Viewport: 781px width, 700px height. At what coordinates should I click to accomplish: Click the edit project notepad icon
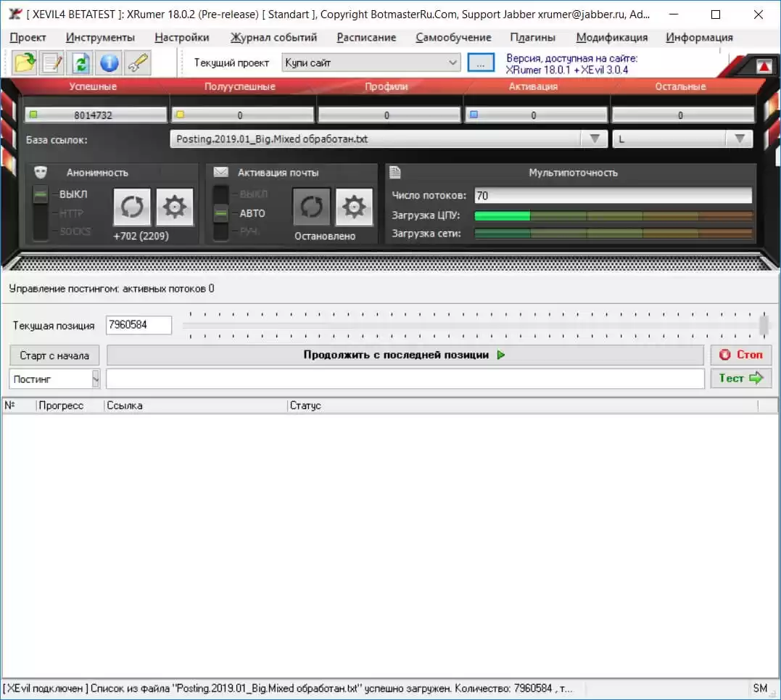(x=52, y=63)
